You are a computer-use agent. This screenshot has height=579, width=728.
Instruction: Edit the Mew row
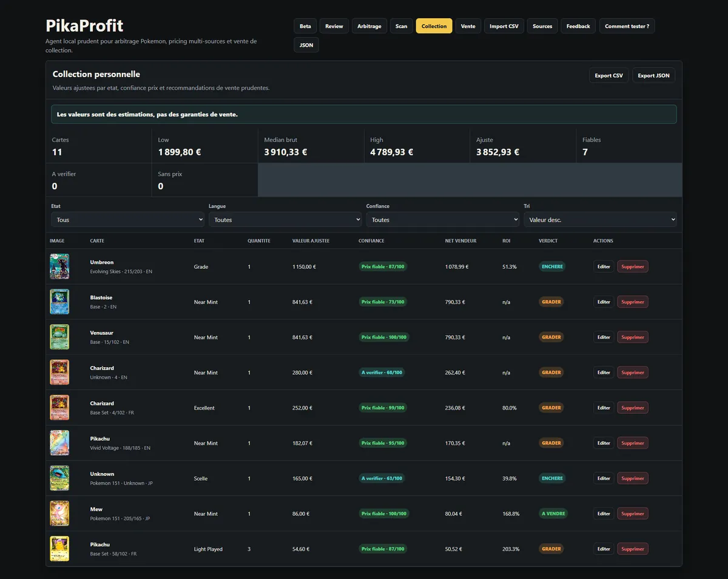[604, 513]
